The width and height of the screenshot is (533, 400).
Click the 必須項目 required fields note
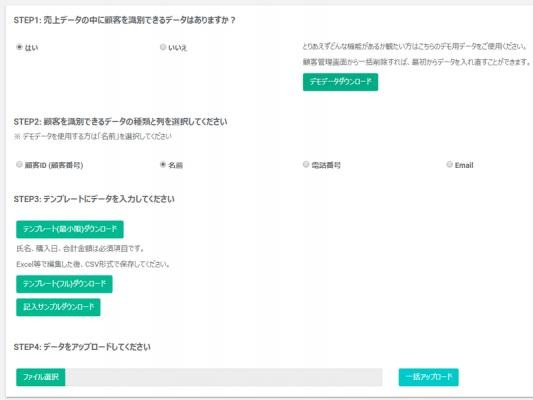pos(80,248)
